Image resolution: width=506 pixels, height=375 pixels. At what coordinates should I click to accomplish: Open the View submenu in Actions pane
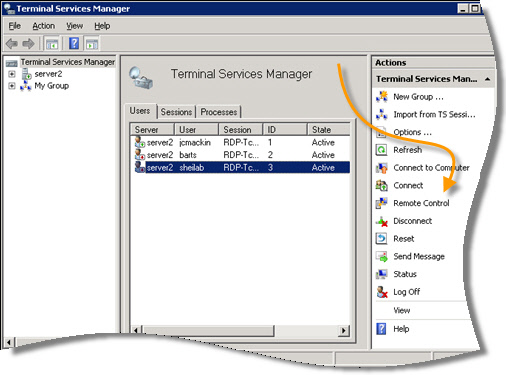pos(402,310)
